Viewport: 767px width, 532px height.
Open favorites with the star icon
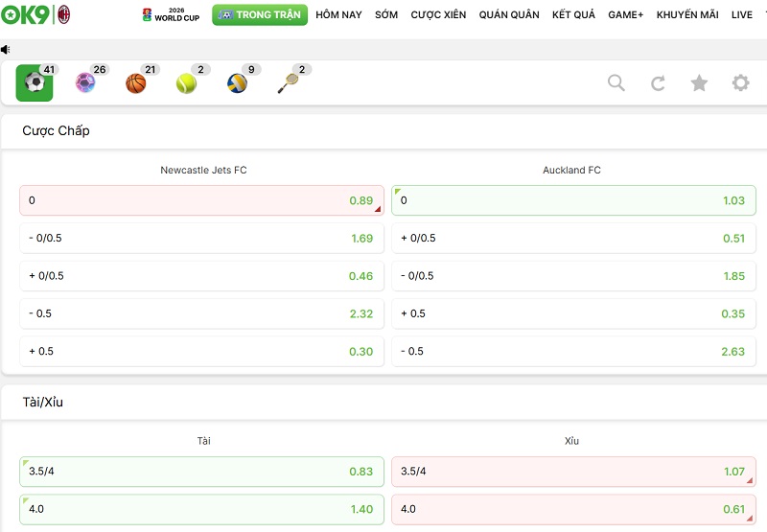pos(699,83)
